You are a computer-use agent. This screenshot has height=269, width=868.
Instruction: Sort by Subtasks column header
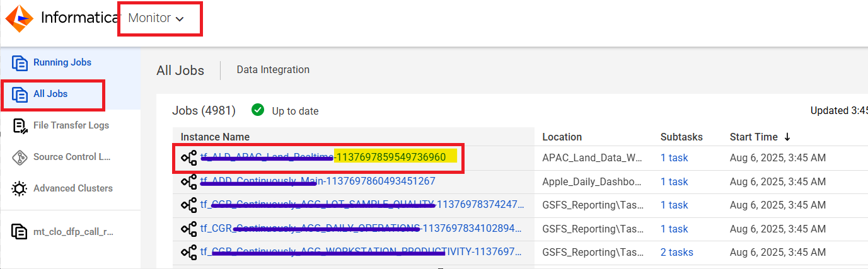click(681, 137)
